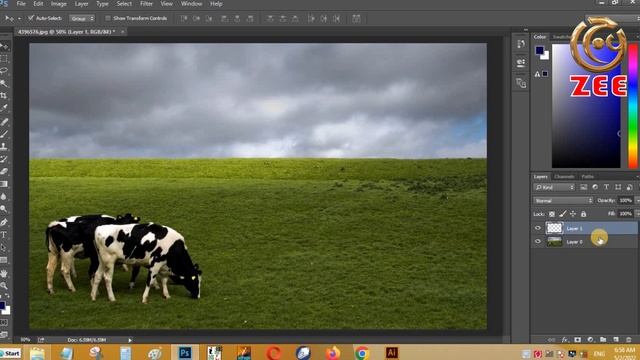640x360 pixels.
Task: Switch to the Channels tab
Action: pyautogui.click(x=564, y=176)
